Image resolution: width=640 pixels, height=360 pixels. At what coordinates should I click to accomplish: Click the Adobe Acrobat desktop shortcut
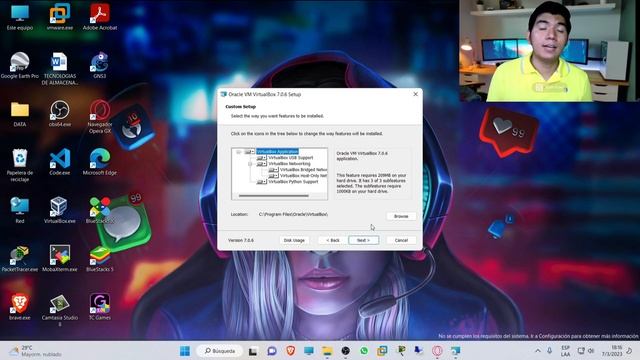100,18
